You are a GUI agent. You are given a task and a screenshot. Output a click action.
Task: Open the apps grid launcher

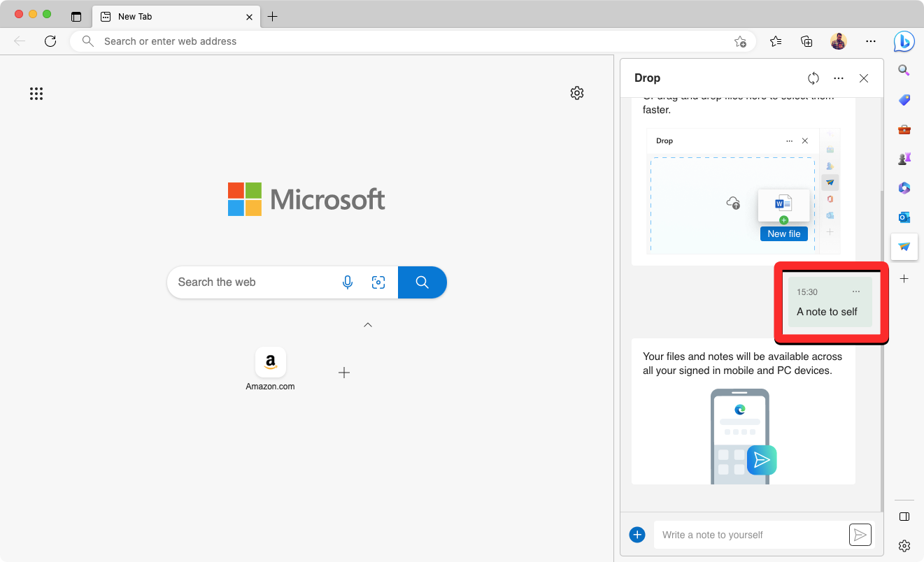(x=36, y=94)
